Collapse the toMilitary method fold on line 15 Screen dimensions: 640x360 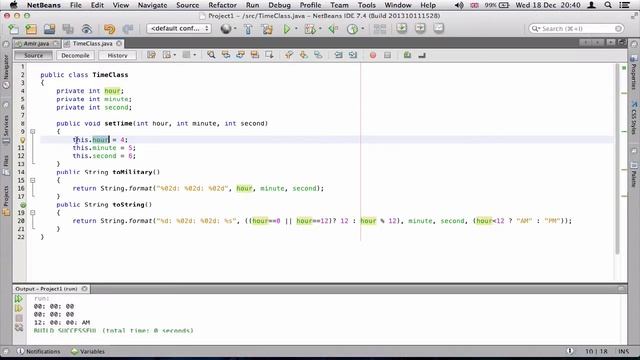tap(33, 180)
